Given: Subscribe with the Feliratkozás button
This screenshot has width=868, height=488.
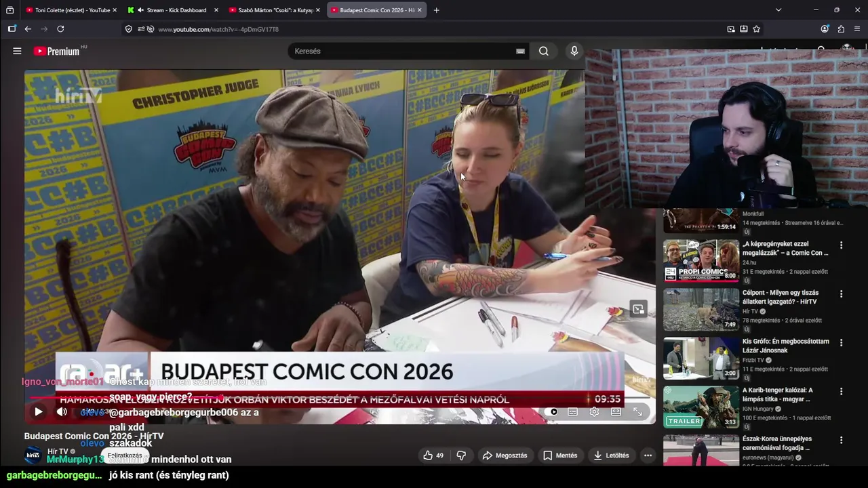Looking at the screenshot, I should (x=125, y=455).
